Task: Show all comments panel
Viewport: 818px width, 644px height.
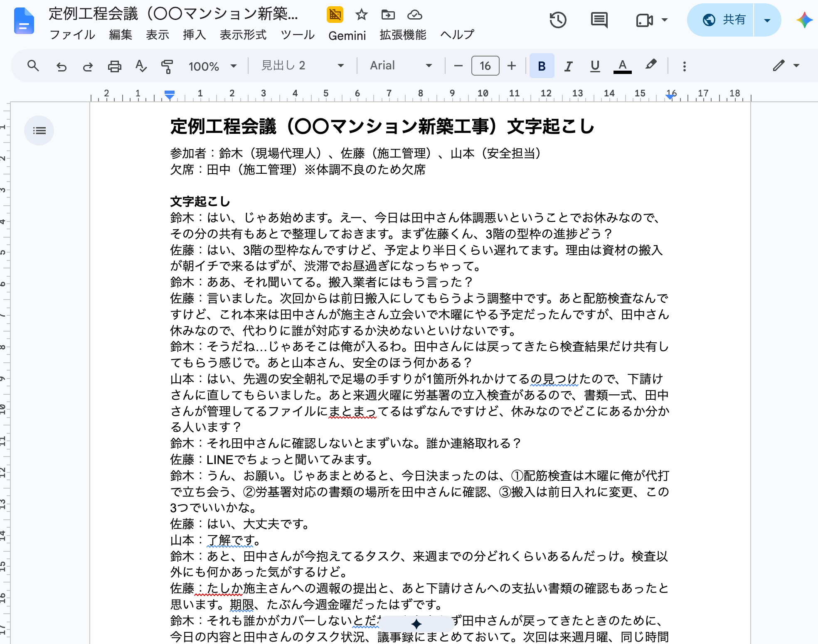Action: (599, 20)
